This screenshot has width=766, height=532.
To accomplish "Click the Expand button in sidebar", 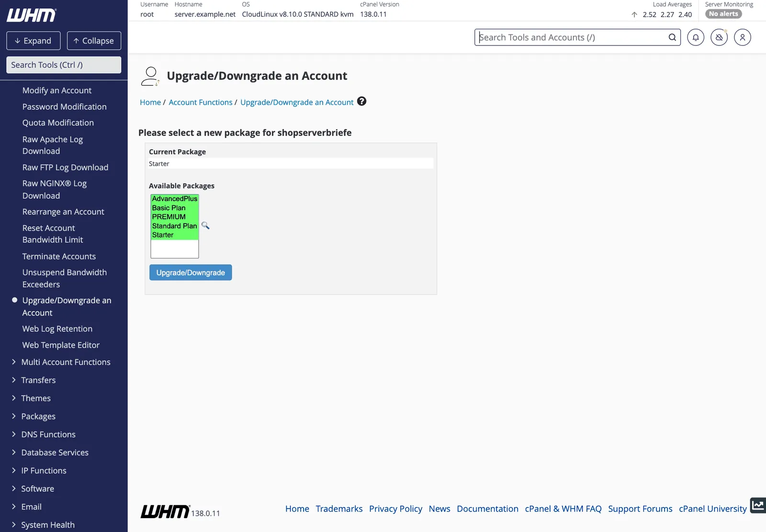I will (34, 41).
